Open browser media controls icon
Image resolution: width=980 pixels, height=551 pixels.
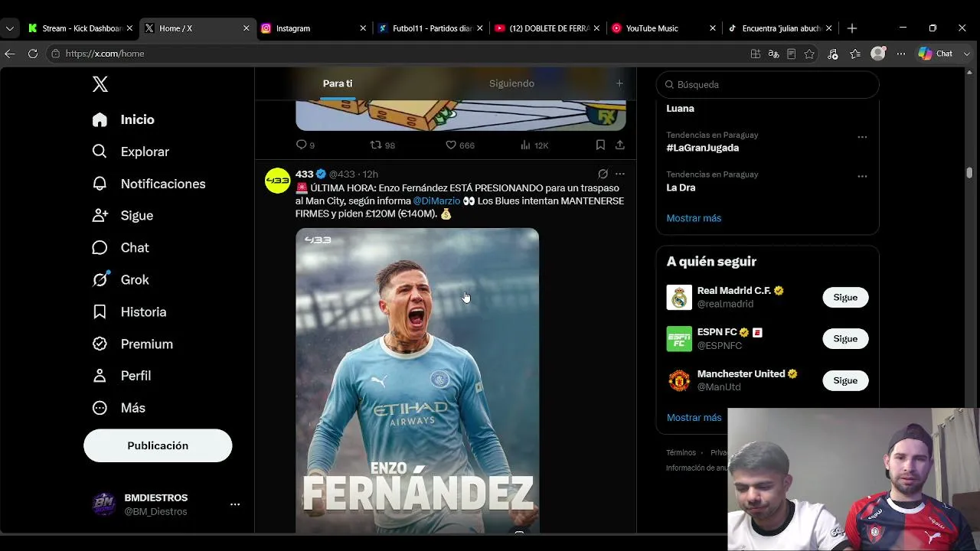point(832,54)
